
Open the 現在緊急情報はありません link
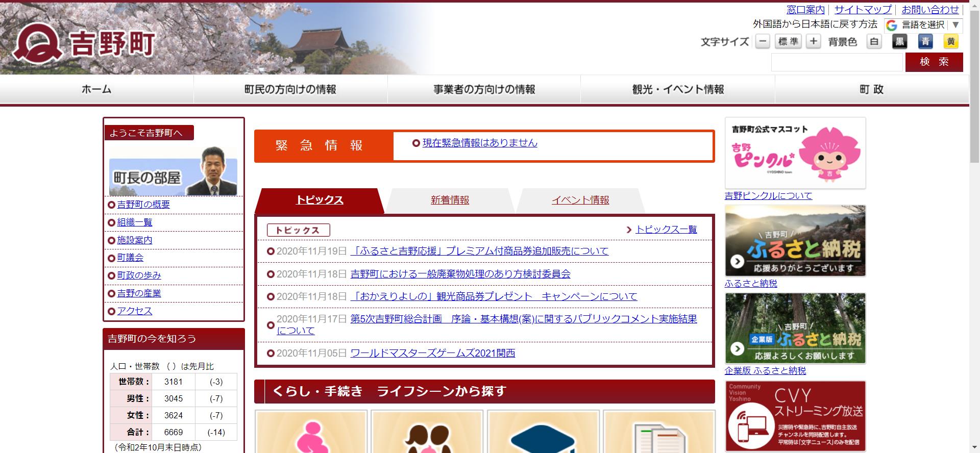(480, 143)
